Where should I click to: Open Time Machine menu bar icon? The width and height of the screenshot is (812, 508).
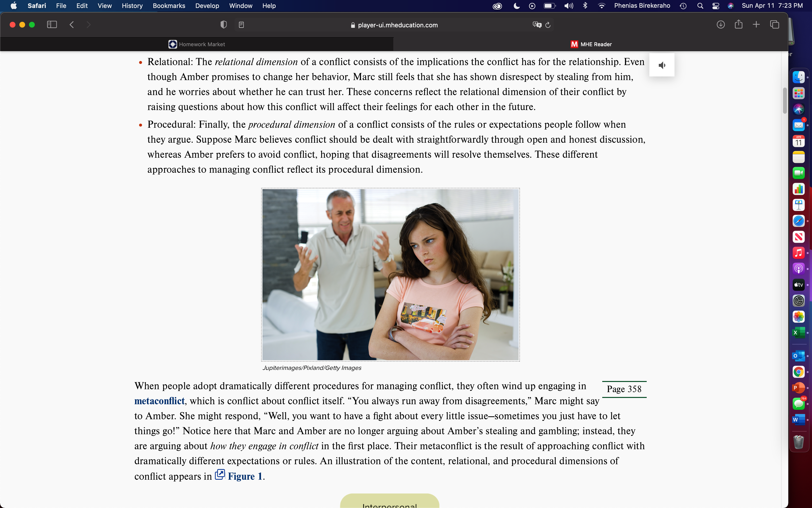[x=683, y=6]
